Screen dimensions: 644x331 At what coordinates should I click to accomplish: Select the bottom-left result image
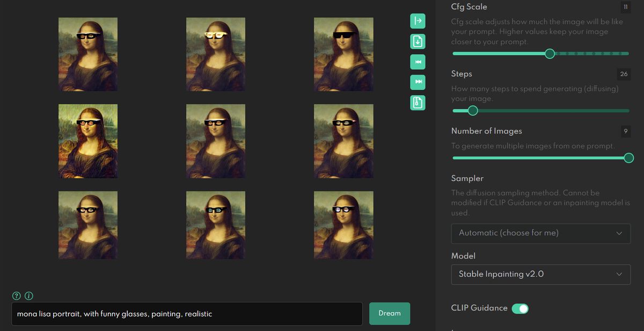88,226
